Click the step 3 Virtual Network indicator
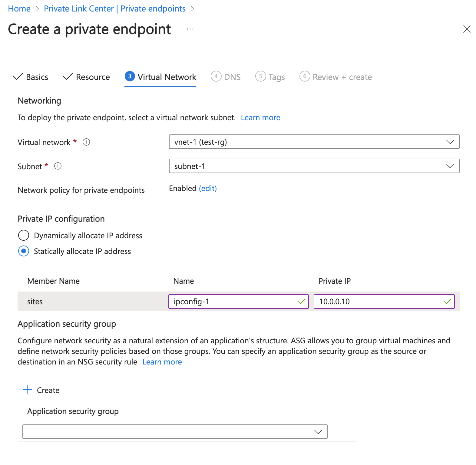 [x=130, y=77]
